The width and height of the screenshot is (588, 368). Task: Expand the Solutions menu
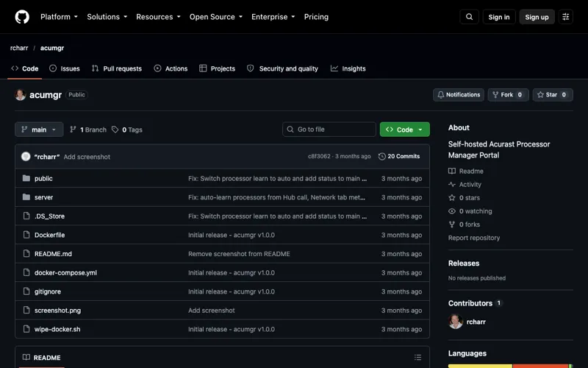point(107,17)
